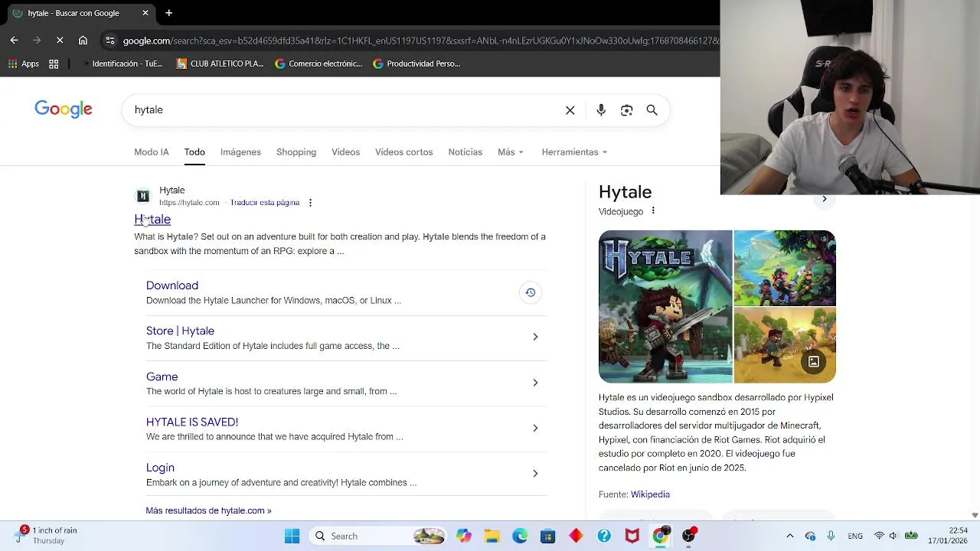The height and width of the screenshot is (551, 980).
Task: Open the CLUB ATLETICO PLA... bookmark
Action: click(220, 64)
